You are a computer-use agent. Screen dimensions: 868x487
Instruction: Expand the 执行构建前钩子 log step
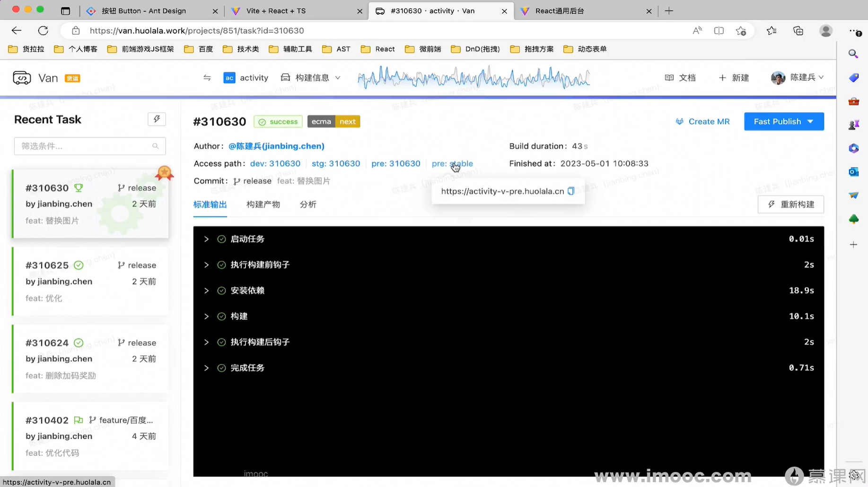(206, 265)
